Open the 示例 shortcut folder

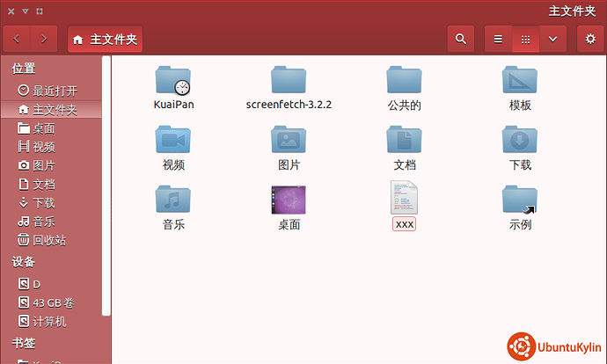520,200
